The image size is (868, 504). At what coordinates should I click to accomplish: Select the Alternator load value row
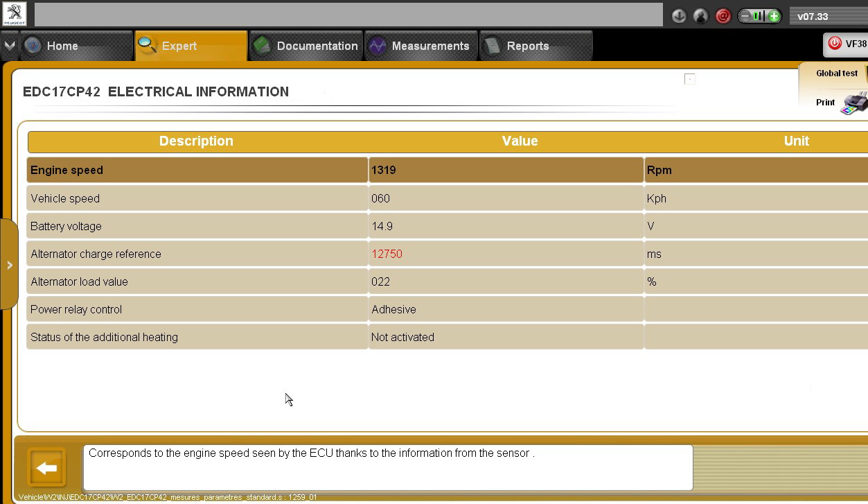click(x=447, y=281)
